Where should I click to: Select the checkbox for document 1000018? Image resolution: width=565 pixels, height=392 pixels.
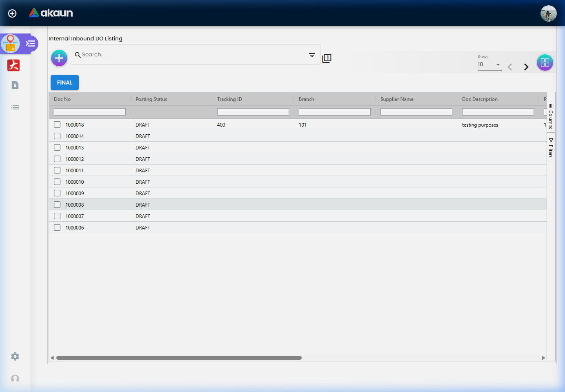[x=57, y=125]
